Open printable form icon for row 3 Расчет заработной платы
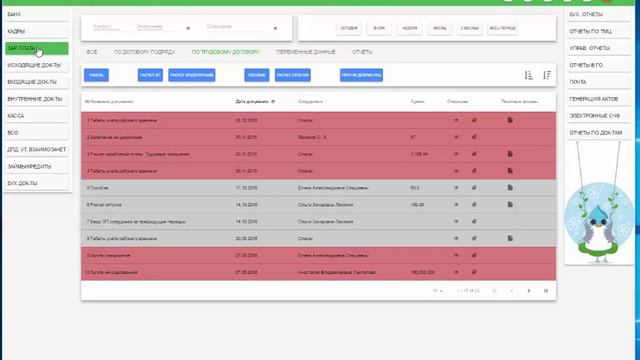 coord(510,154)
